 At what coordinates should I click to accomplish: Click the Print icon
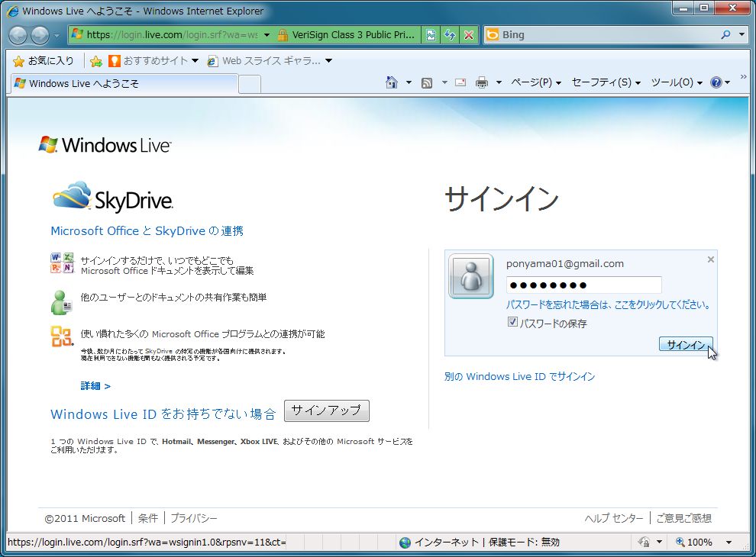(x=481, y=82)
